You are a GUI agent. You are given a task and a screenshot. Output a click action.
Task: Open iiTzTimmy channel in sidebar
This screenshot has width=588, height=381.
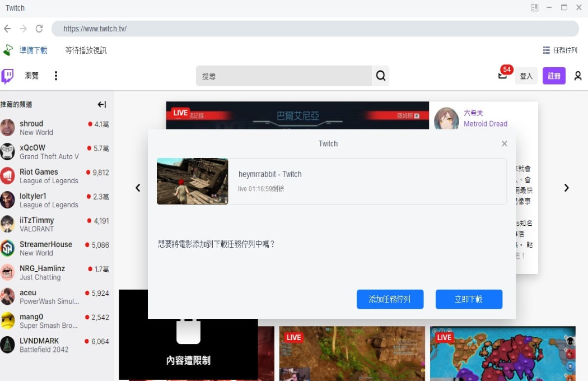point(56,224)
